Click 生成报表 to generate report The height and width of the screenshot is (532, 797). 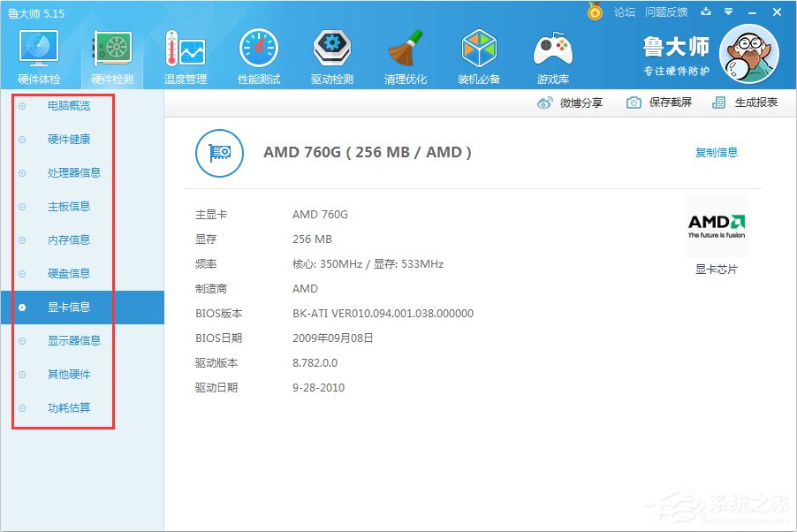(756, 103)
